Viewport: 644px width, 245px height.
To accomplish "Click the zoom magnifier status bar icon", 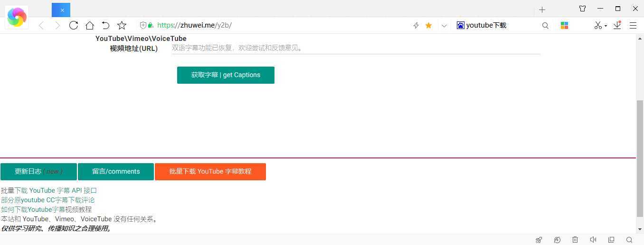I will tap(629, 240).
